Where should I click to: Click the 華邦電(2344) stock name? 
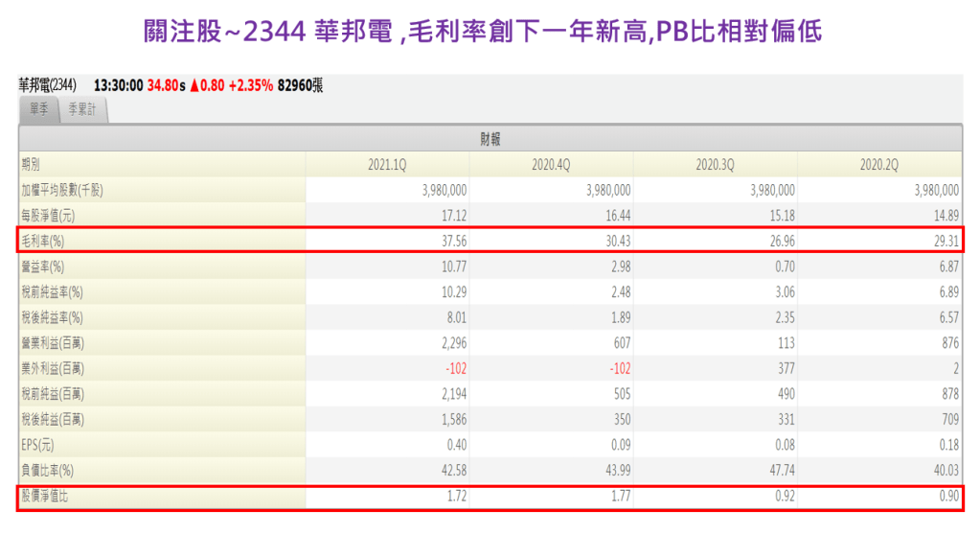[48, 85]
